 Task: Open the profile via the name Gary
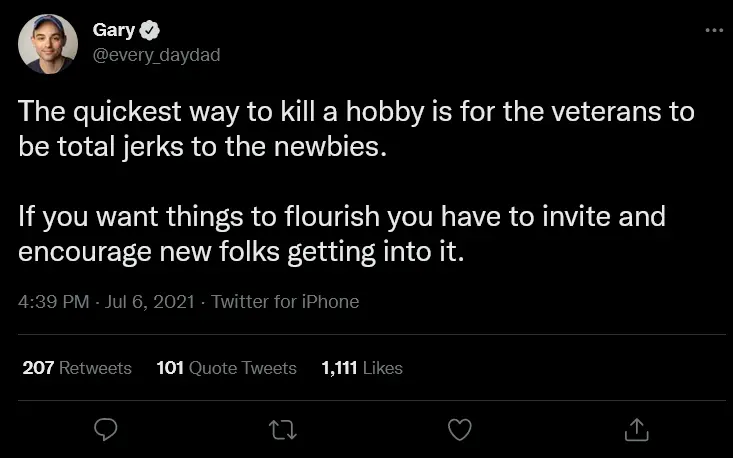(x=114, y=32)
